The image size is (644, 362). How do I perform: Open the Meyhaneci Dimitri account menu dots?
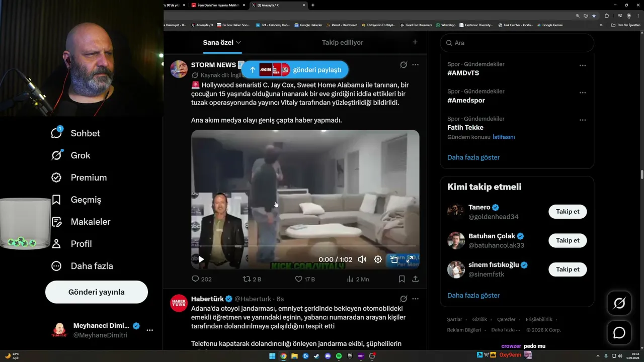(x=149, y=330)
